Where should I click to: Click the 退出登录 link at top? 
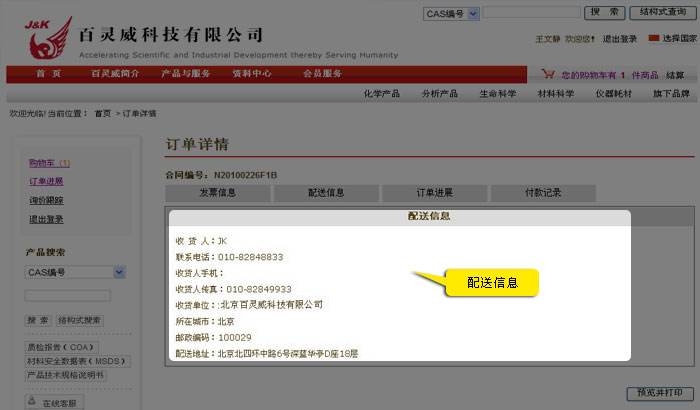[x=620, y=38]
